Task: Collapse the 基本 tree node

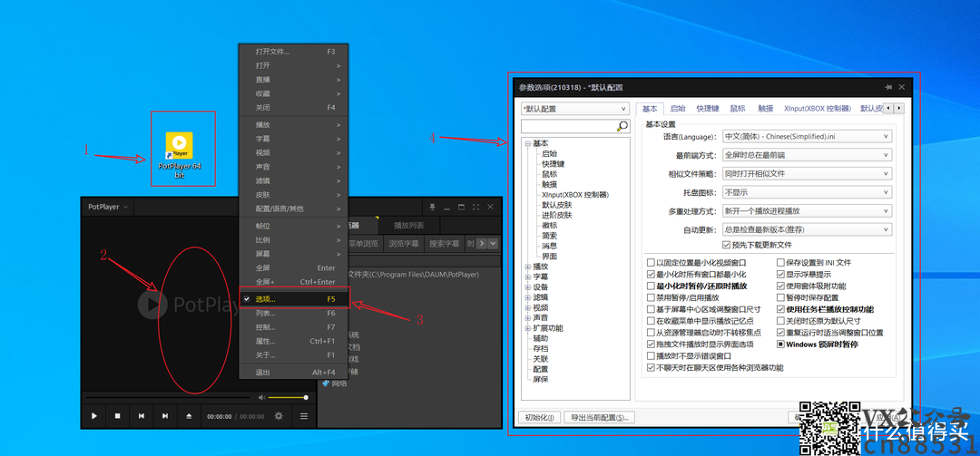Action: 527,143
